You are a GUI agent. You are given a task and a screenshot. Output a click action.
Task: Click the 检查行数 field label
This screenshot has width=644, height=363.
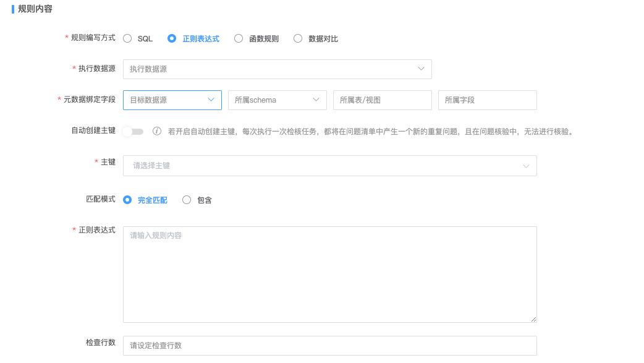point(101,343)
